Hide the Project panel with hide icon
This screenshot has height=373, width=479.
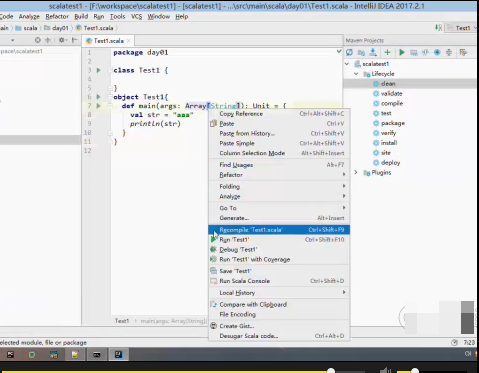(74, 40)
